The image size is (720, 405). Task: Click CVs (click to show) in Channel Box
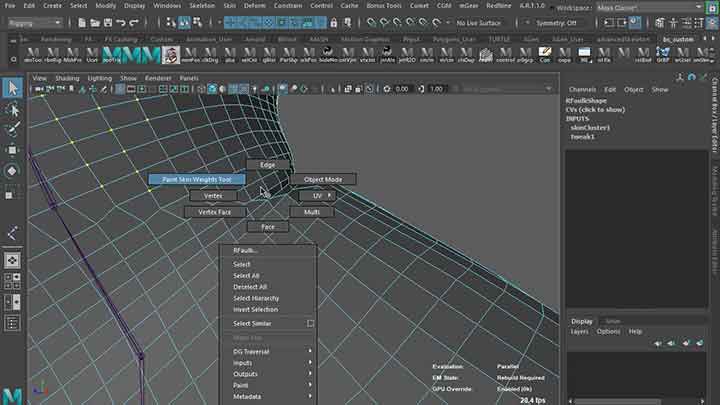[594, 109]
